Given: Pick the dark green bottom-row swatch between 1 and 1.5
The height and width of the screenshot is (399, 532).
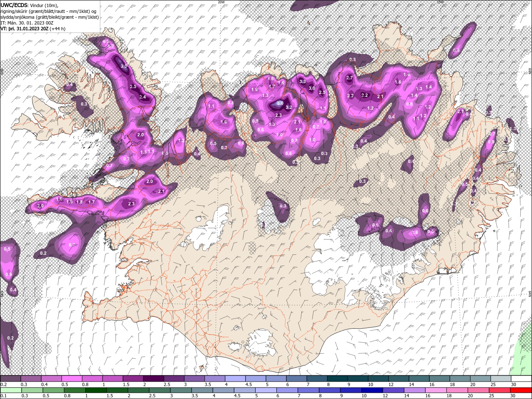Looking at the screenshot, I should [96, 390].
